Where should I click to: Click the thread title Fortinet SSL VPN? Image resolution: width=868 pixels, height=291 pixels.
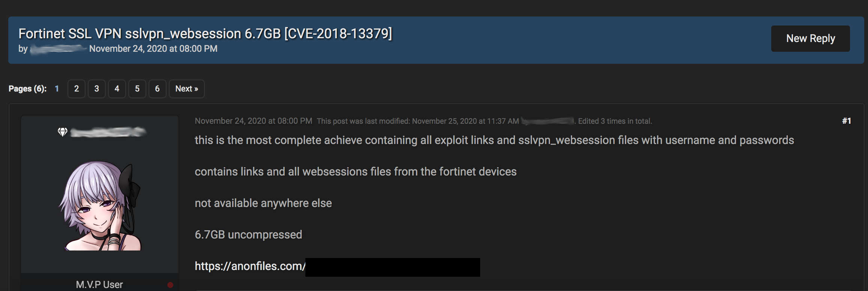point(205,34)
